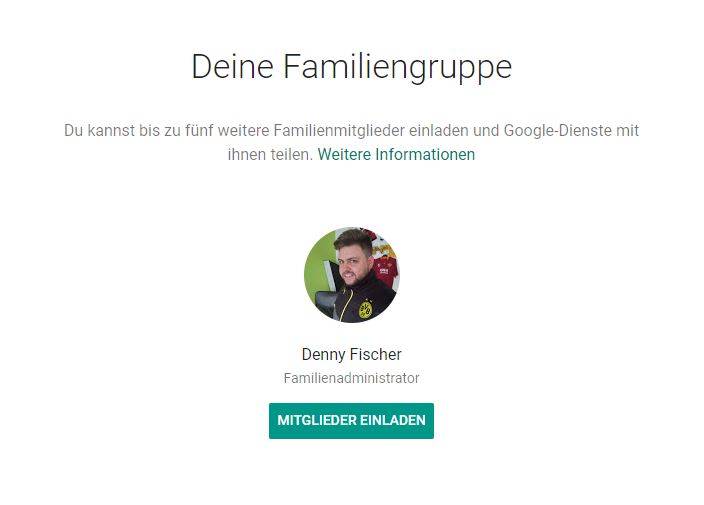Follow the green further information hyperlink

click(396, 154)
